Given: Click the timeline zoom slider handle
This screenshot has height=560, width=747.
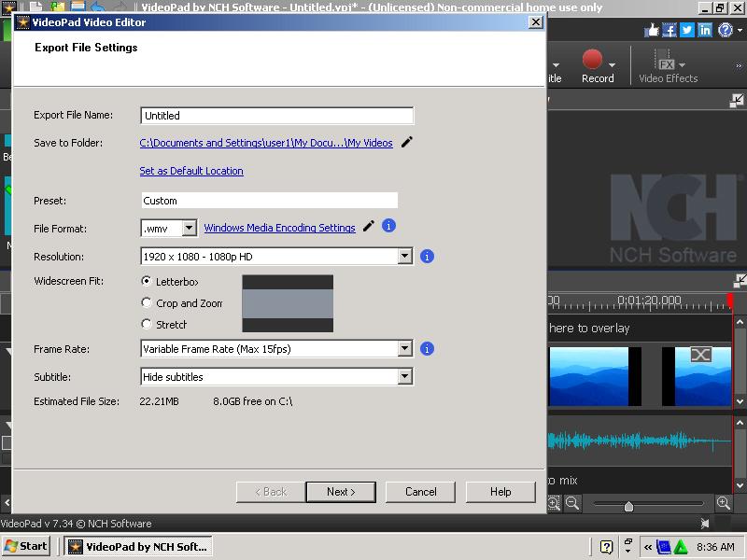Looking at the screenshot, I should [x=628, y=506].
